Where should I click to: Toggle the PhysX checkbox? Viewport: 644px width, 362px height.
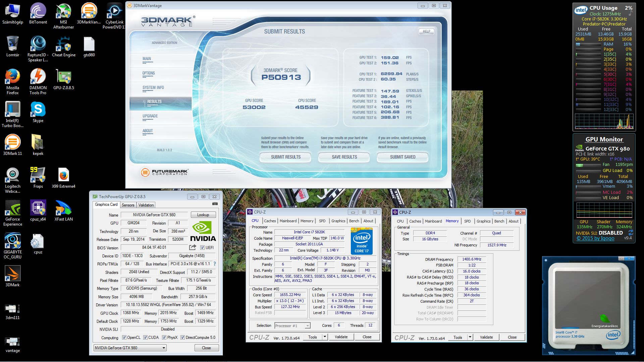click(x=164, y=338)
